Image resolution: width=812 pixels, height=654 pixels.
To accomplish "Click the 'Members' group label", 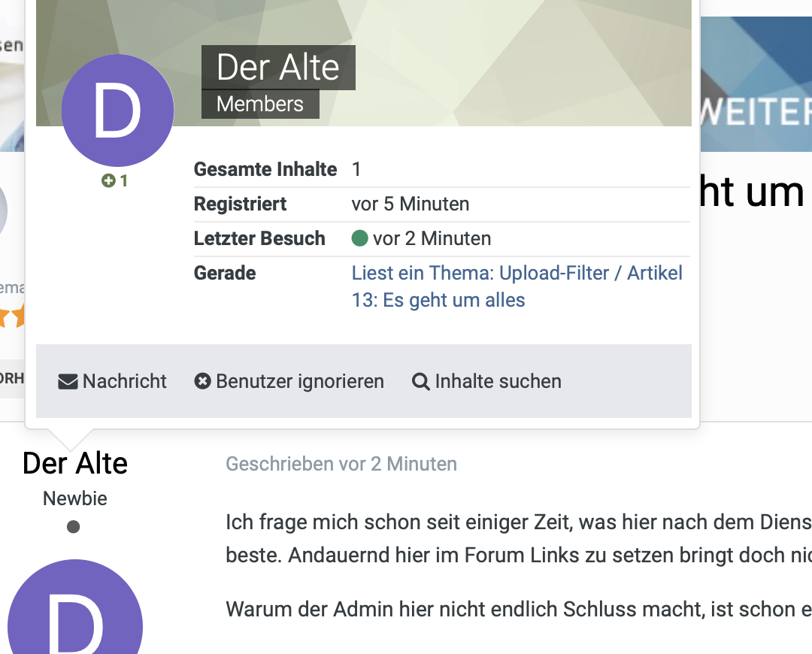I will click(260, 104).
